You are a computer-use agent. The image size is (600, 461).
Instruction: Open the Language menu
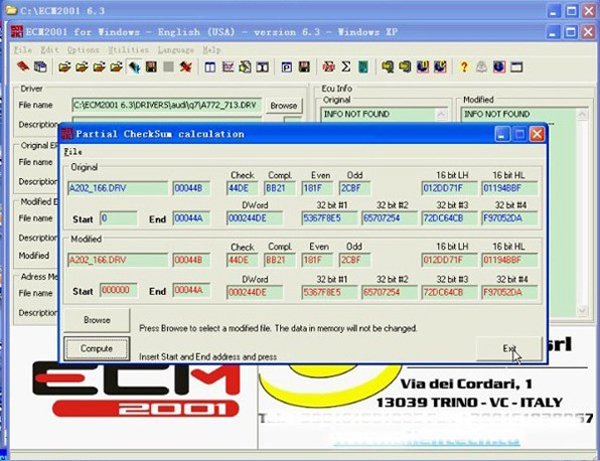tap(176, 50)
